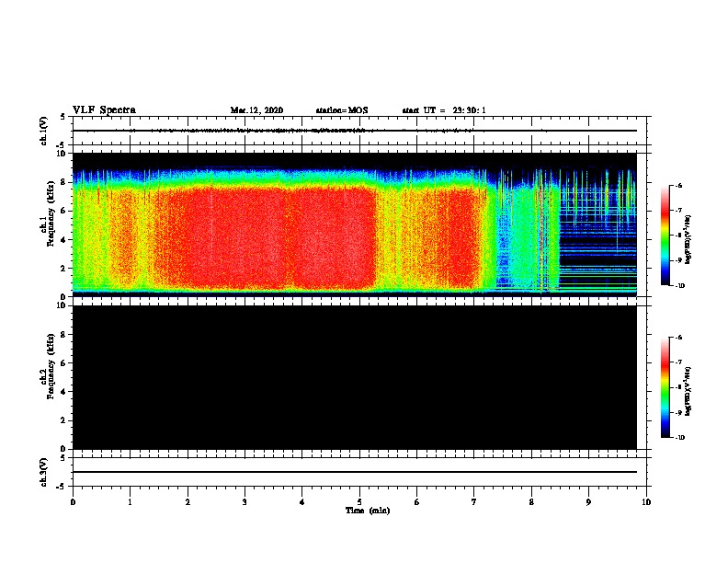Click tick "9" on the Time axis

(588, 502)
